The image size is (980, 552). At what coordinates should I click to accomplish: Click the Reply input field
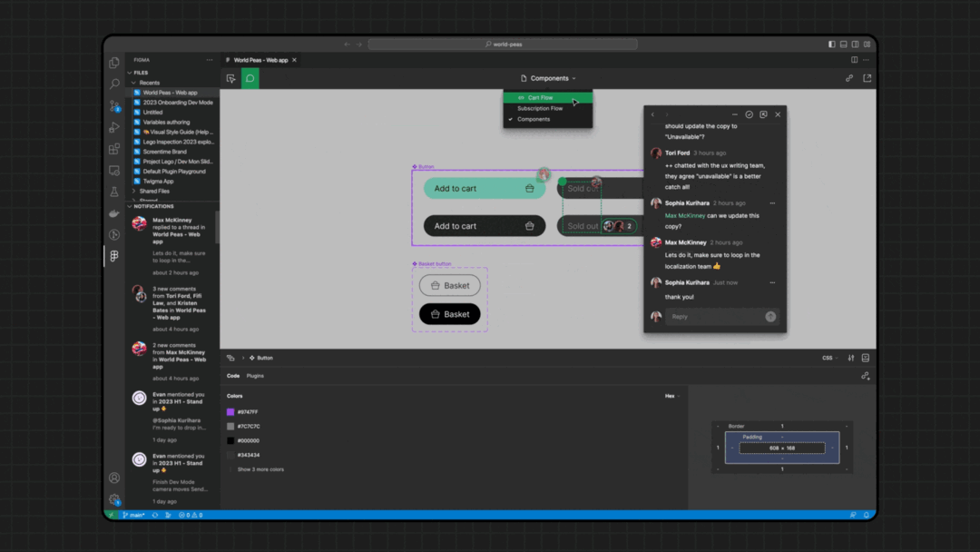(714, 316)
